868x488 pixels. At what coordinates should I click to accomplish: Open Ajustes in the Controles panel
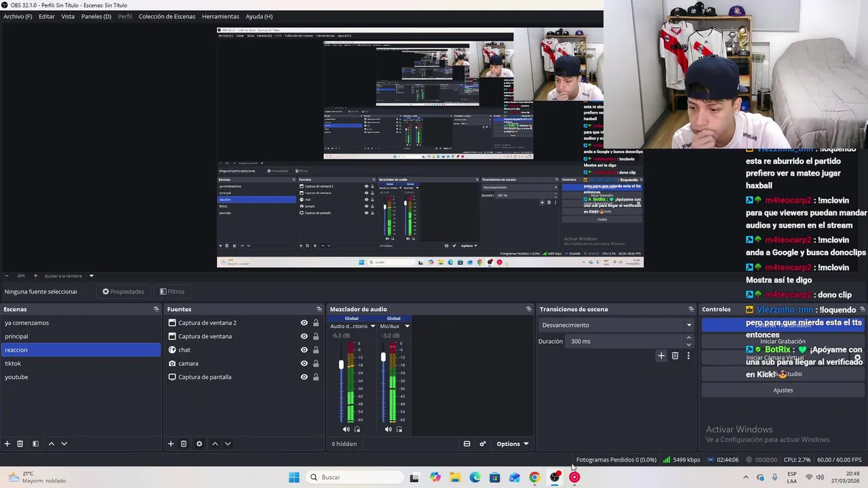point(783,390)
